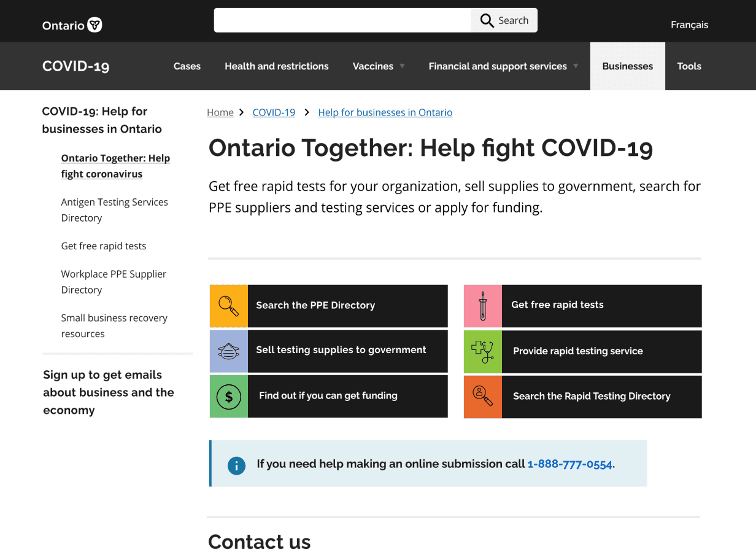Open Provide rapid testing service tile
Screen dimensions: 756x560
point(583,351)
